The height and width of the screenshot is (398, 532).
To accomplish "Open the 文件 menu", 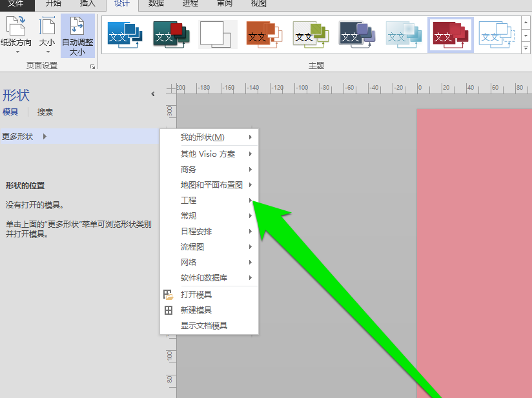I will pyautogui.click(x=17, y=5).
